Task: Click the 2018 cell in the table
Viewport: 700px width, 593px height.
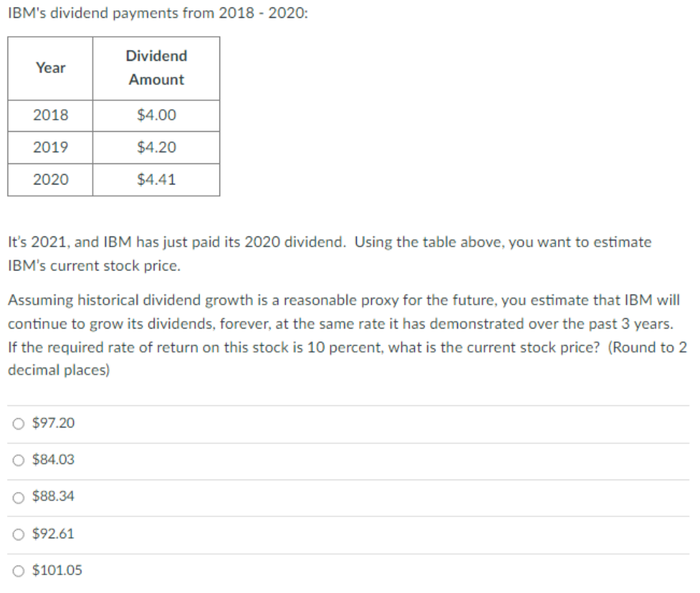Action: 50,115
